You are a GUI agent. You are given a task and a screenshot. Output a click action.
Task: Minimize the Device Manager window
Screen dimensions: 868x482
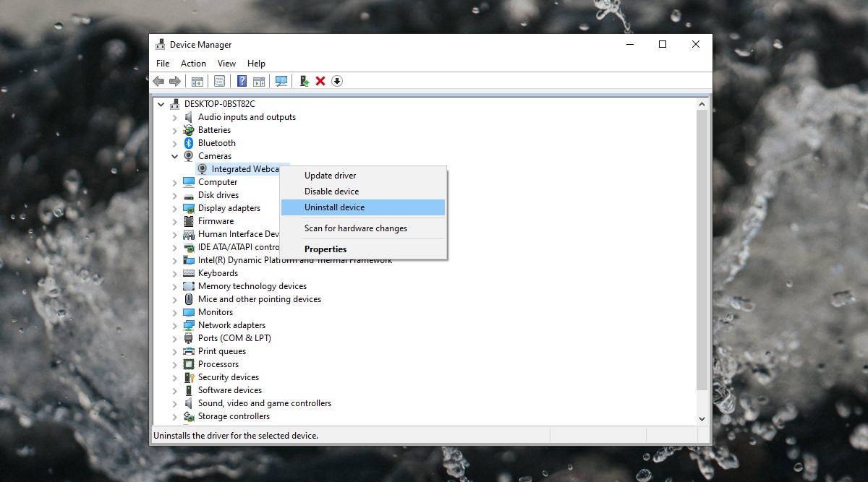click(x=629, y=45)
